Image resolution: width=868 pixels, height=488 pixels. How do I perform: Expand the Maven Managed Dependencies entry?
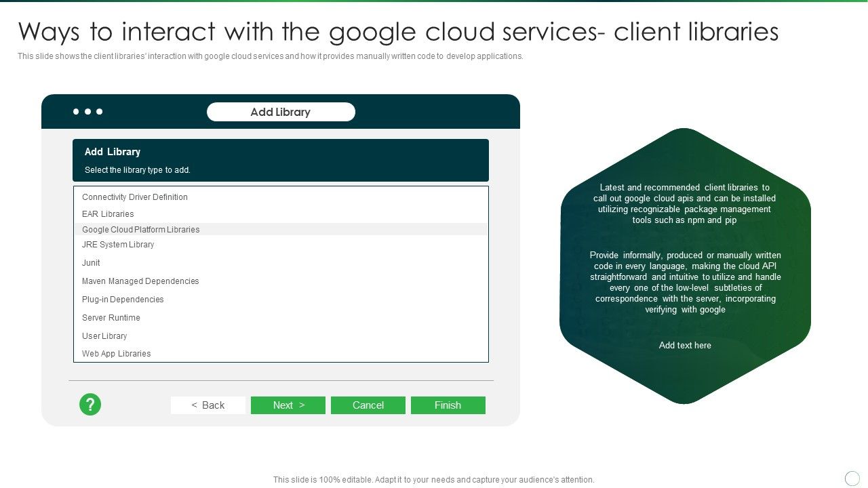[140, 281]
